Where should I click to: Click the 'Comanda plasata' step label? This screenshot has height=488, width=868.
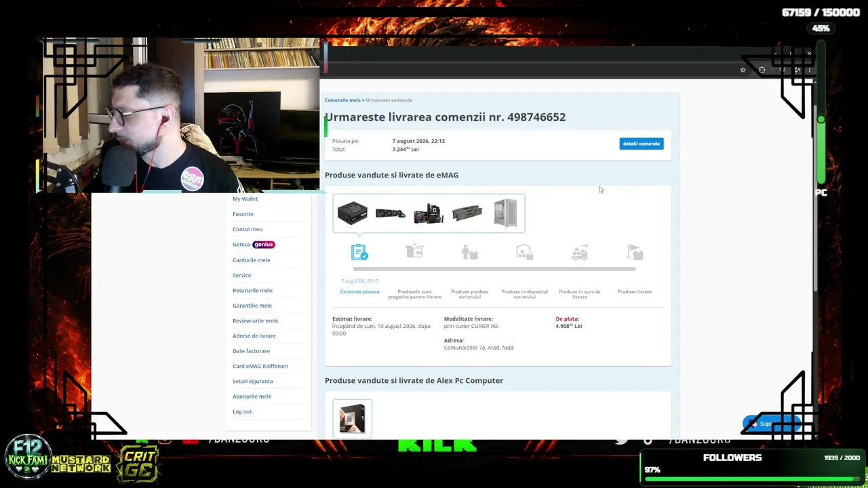point(359,291)
